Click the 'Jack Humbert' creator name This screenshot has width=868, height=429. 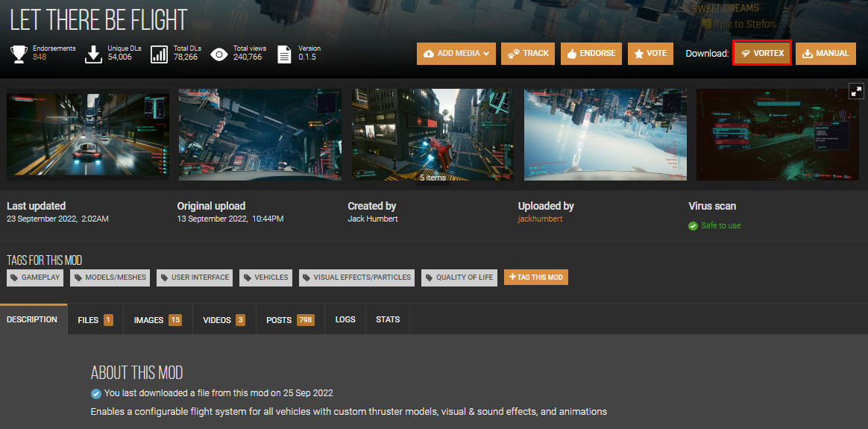373,219
